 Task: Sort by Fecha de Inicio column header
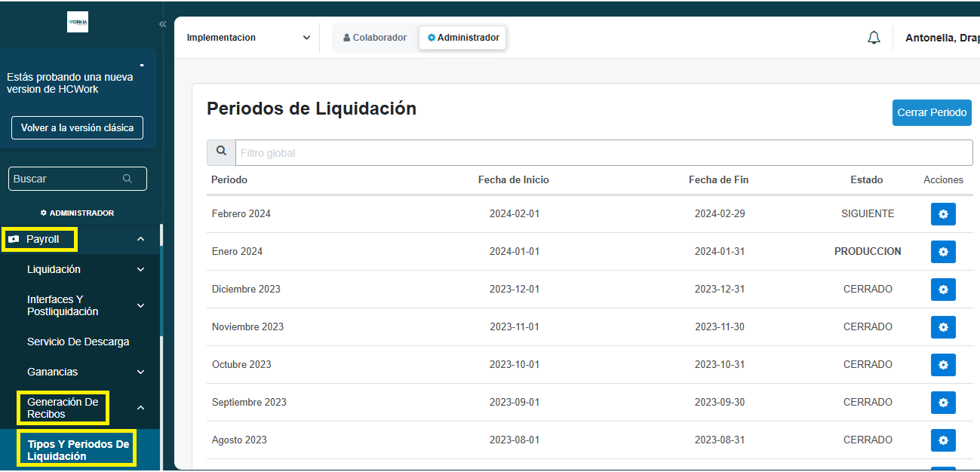[x=514, y=179]
